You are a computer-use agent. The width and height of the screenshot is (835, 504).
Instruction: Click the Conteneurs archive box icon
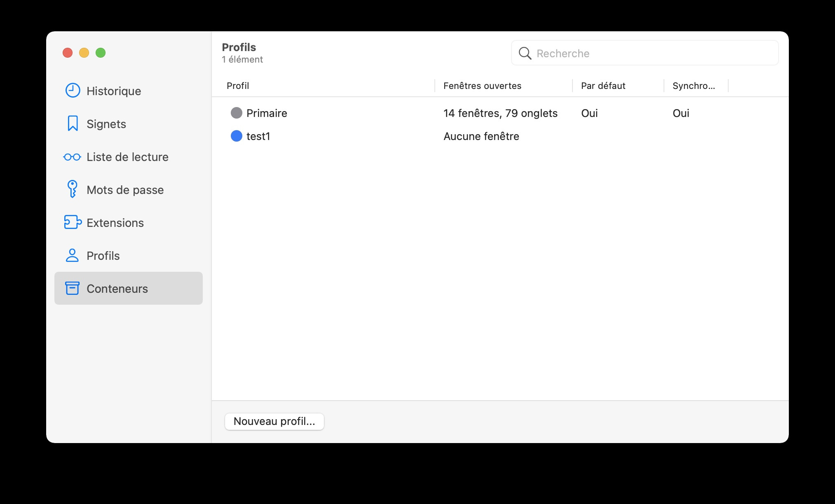tap(72, 288)
